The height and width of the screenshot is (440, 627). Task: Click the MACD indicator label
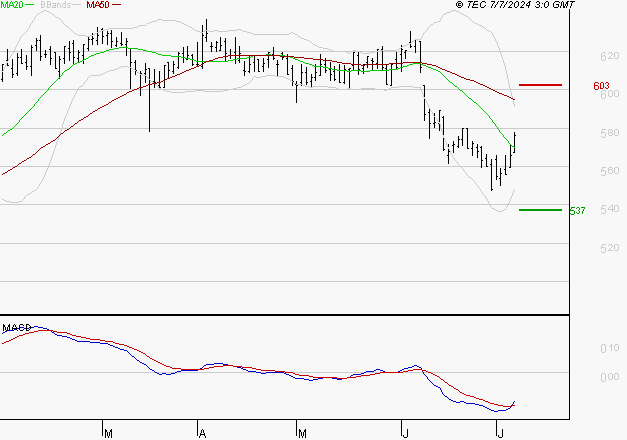click(17, 328)
